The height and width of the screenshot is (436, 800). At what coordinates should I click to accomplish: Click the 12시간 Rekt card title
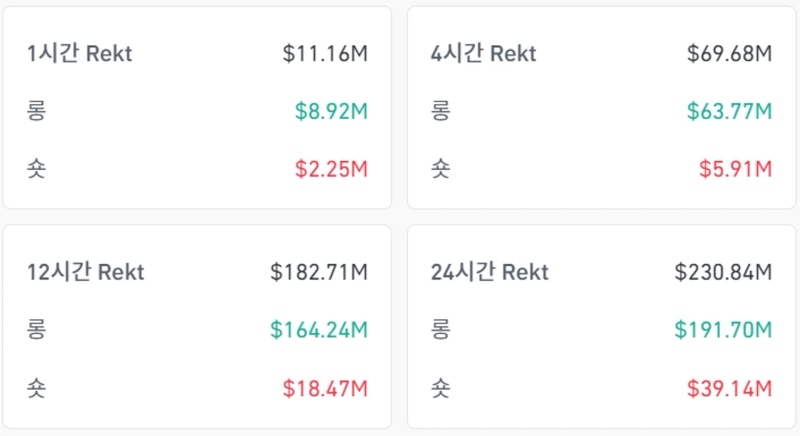pos(86,271)
